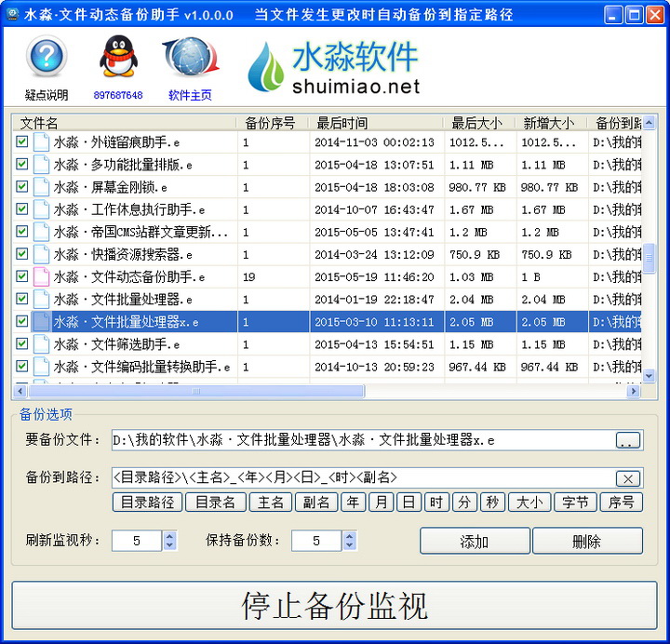Click the app icon in title bar
This screenshot has width=670, height=644.
click(12, 15)
